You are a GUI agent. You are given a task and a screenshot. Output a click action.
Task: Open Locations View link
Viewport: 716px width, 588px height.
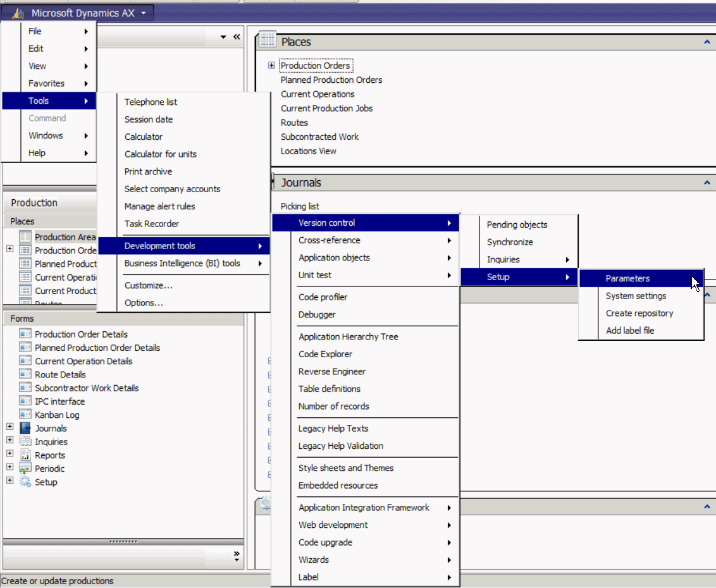(x=308, y=150)
